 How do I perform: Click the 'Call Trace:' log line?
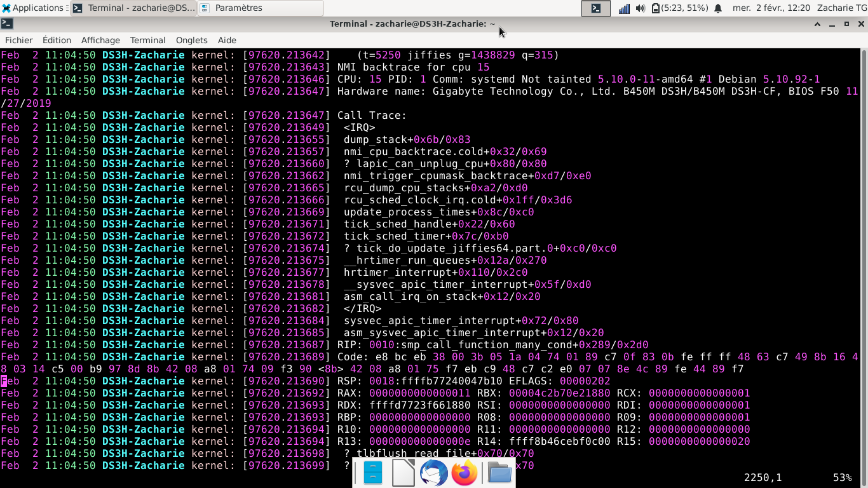click(x=372, y=116)
